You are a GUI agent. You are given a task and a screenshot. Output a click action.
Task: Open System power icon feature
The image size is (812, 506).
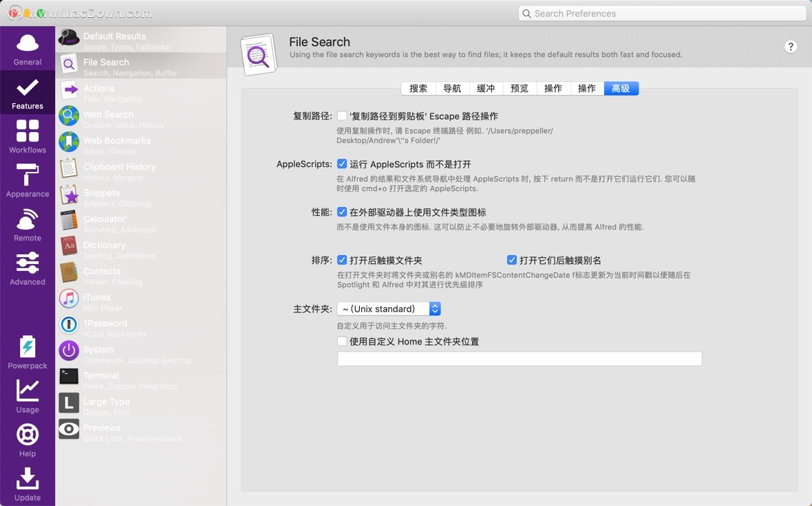tap(69, 351)
